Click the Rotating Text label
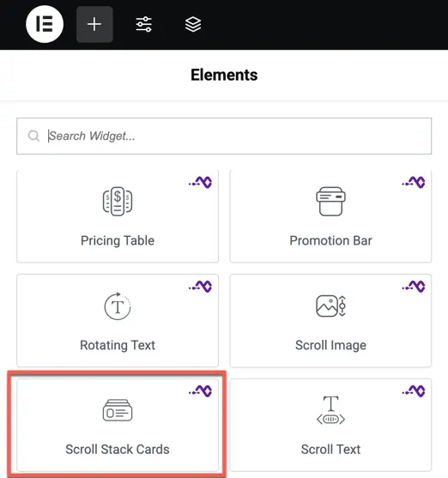The height and width of the screenshot is (478, 448). pos(118,345)
